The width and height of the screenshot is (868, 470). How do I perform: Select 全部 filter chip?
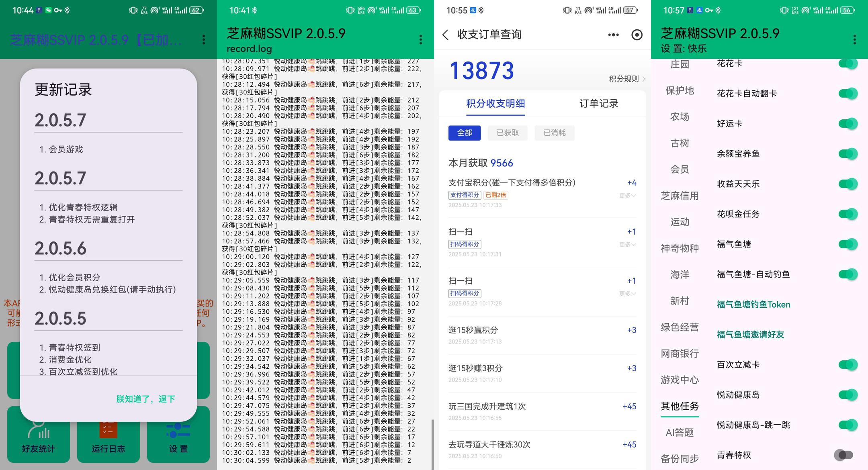pyautogui.click(x=465, y=133)
